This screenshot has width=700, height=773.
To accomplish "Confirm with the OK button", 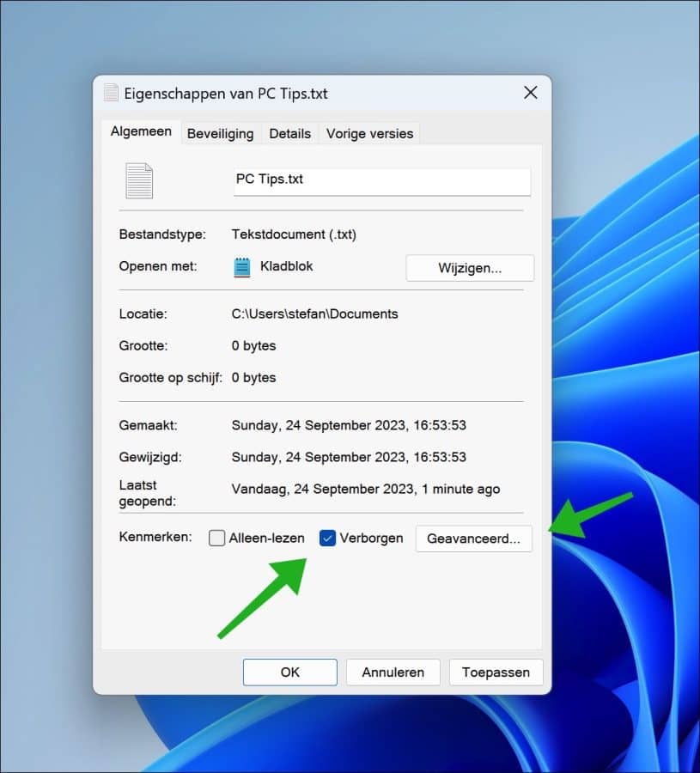I will pyautogui.click(x=289, y=672).
